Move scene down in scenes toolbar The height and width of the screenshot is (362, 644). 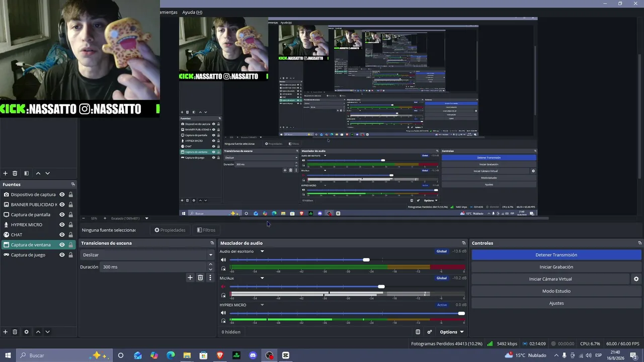[48, 173]
